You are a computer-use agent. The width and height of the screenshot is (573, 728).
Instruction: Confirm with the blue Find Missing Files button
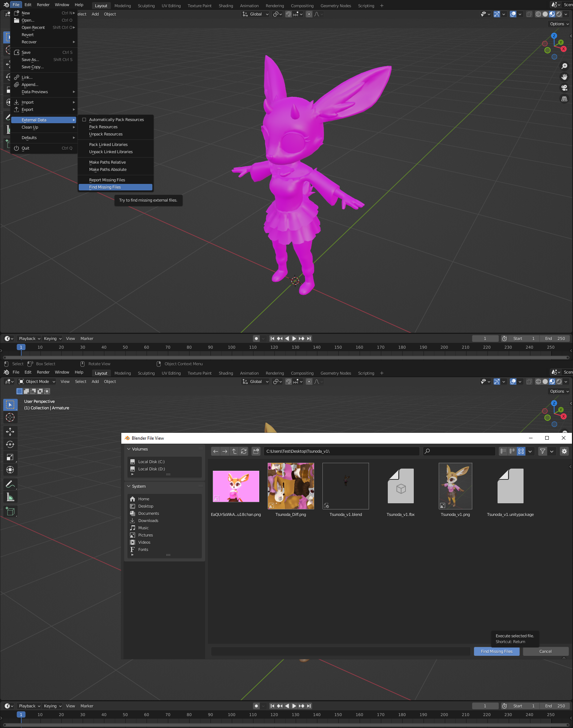pos(496,651)
